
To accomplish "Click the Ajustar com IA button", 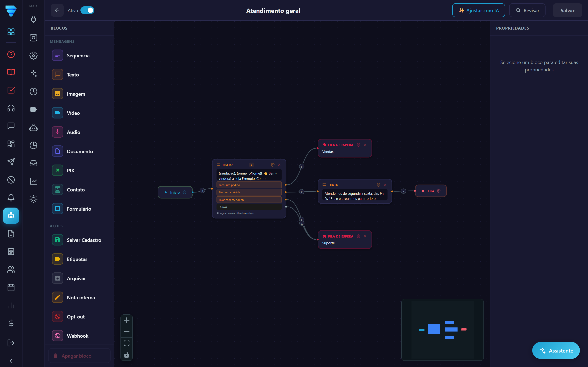I will tap(478, 10).
